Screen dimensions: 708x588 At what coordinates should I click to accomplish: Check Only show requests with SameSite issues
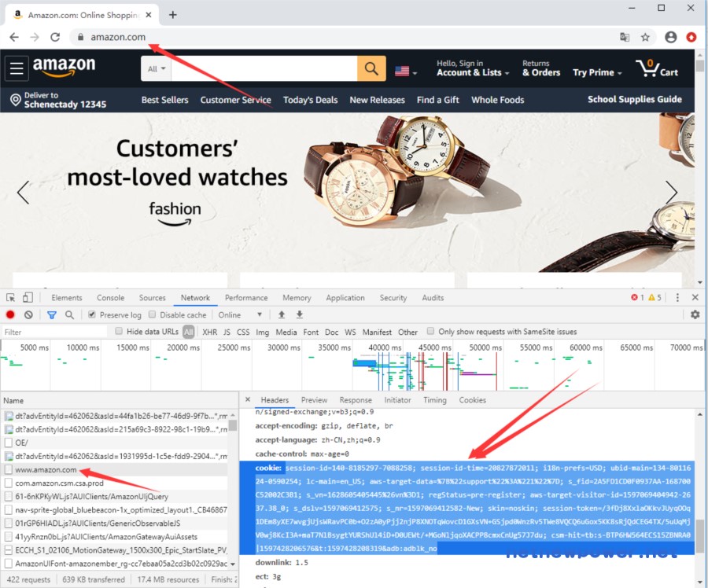coord(431,331)
